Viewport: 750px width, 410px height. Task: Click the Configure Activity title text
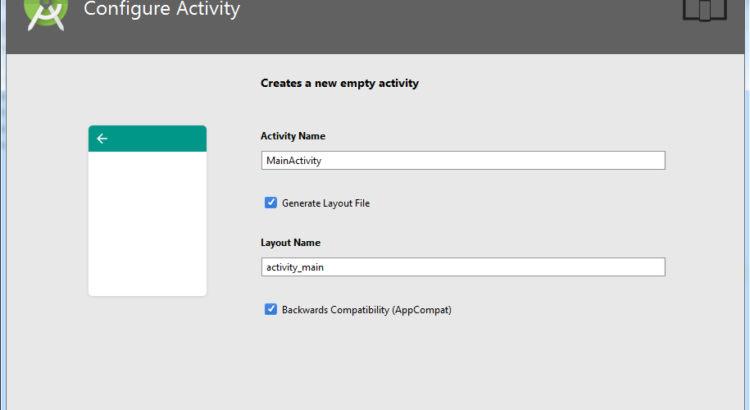point(162,11)
